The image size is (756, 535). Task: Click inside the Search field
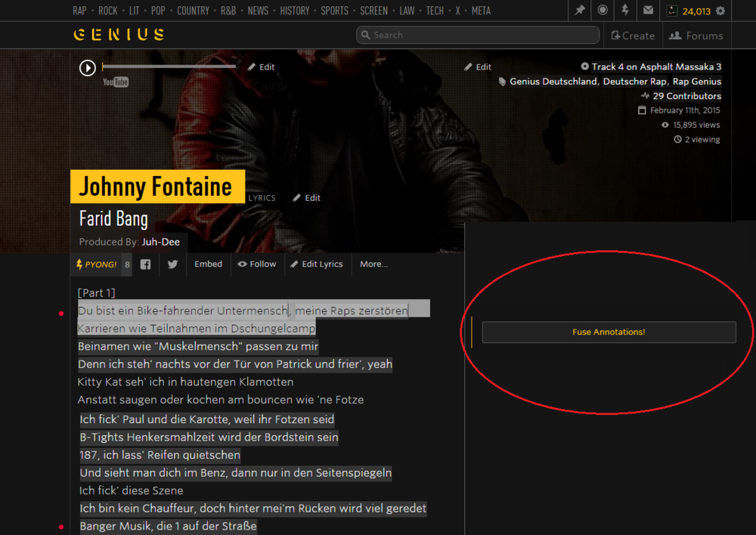477,35
